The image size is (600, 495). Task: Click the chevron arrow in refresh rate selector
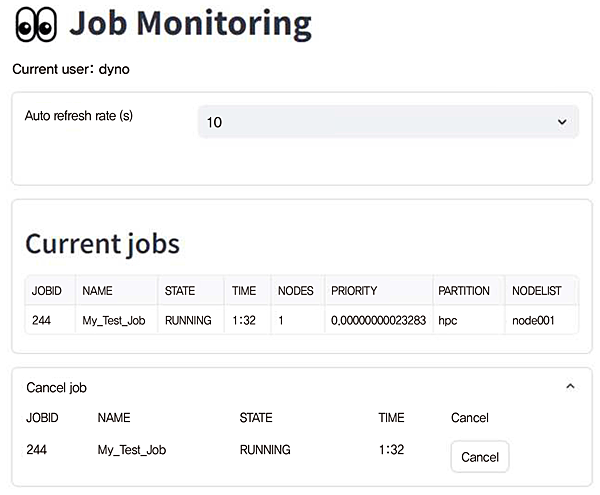(x=559, y=122)
